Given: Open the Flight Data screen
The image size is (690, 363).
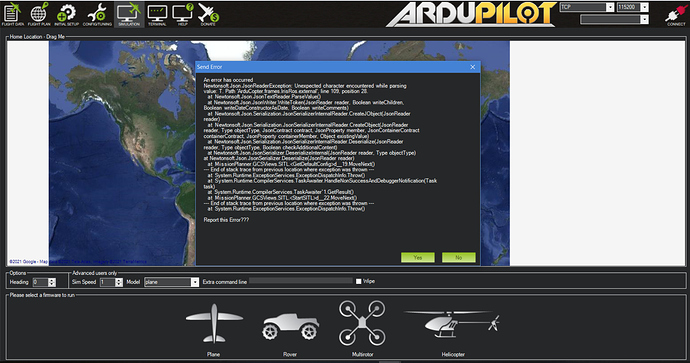Looking at the screenshot, I should [12, 14].
